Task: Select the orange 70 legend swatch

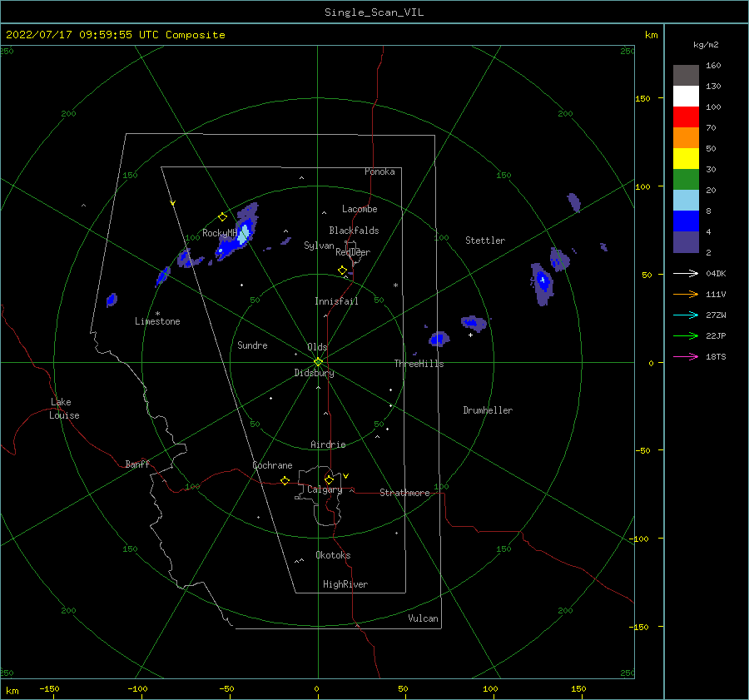Action: [686, 137]
